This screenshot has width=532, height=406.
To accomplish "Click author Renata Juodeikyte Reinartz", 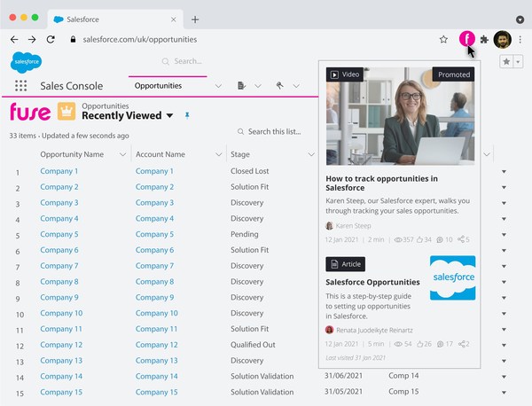I will pyautogui.click(x=374, y=330).
